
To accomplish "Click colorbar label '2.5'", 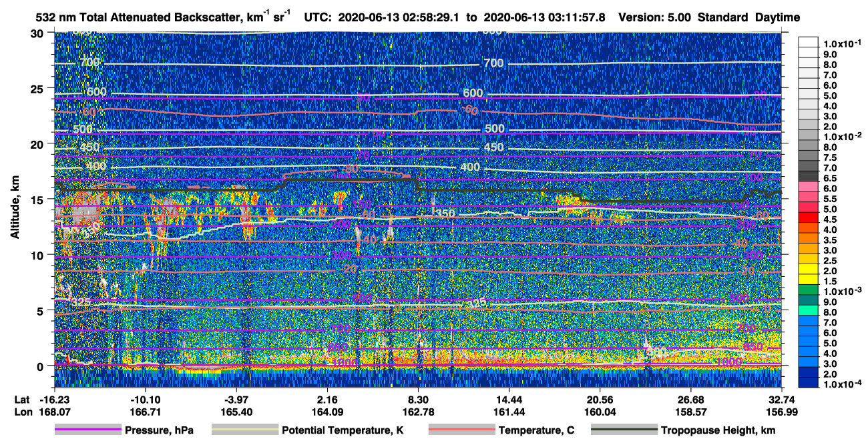I will coord(830,261).
